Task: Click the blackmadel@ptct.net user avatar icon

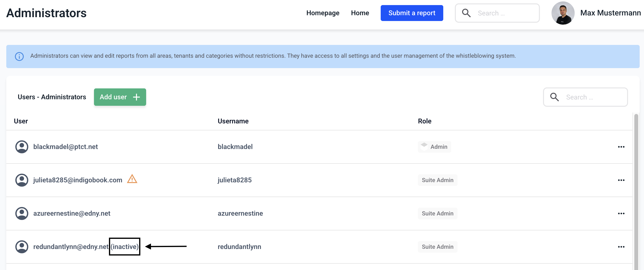Action: (22, 147)
